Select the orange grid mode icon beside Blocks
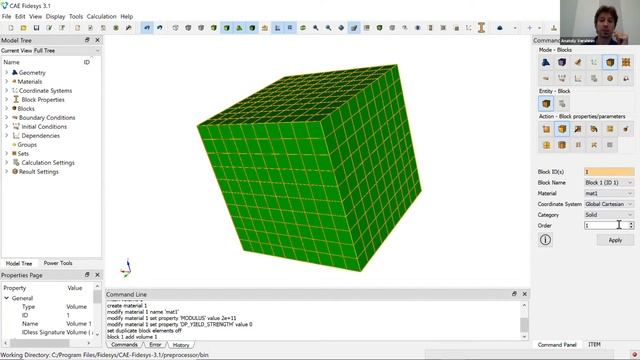 626,62
